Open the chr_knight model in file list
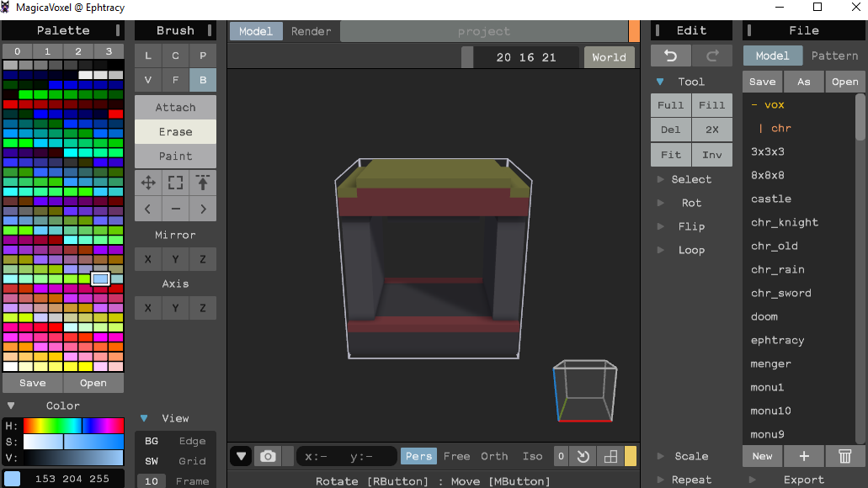This screenshot has height=488, width=868. [x=785, y=222]
